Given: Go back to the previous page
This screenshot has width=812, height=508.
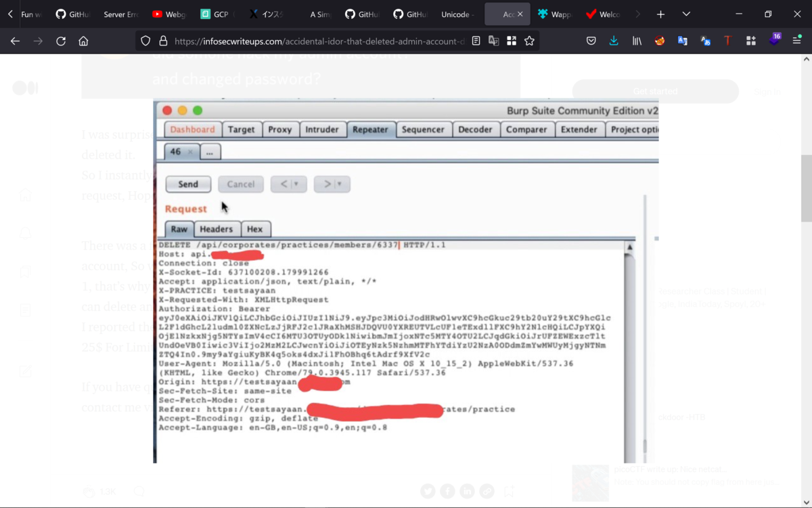Looking at the screenshot, I should [x=15, y=41].
